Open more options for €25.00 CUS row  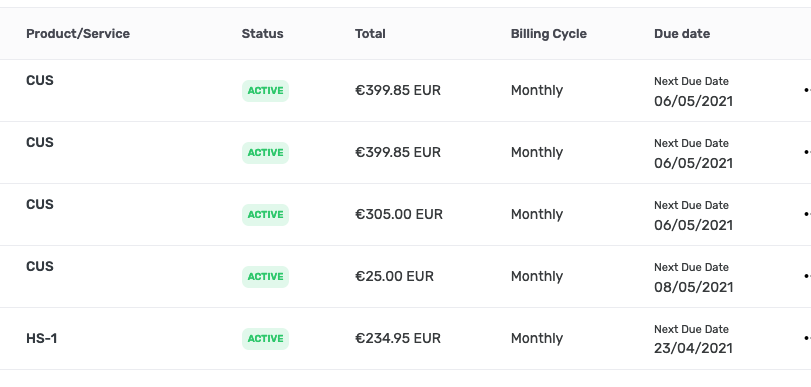[x=807, y=276]
